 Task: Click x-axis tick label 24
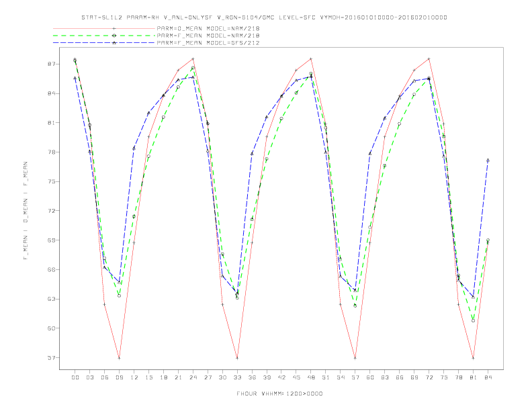193,377
